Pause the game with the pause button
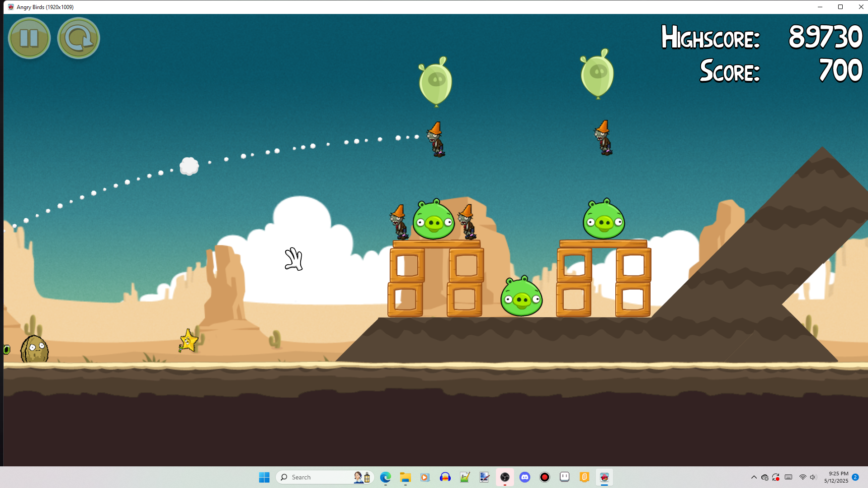Image resolution: width=868 pixels, height=488 pixels. [x=29, y=38]
